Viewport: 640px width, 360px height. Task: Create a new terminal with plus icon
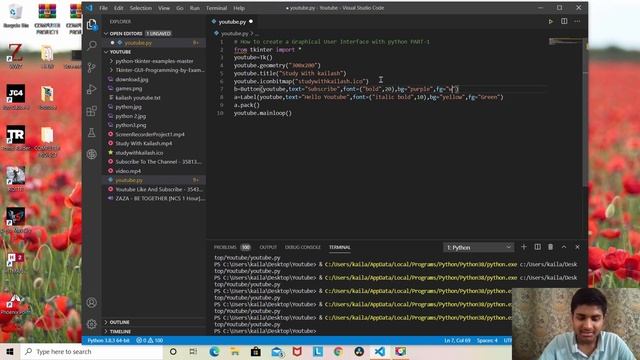click(x=524, y=247)
